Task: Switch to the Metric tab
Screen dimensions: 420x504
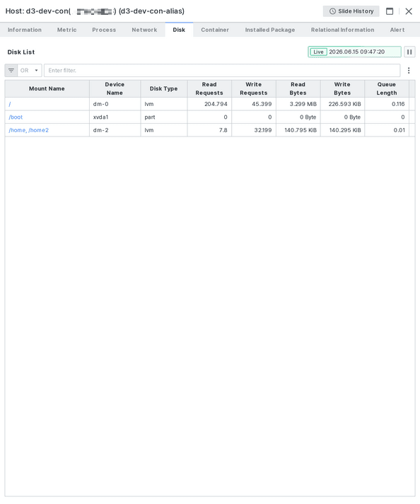Action: [x=67, y=30]
